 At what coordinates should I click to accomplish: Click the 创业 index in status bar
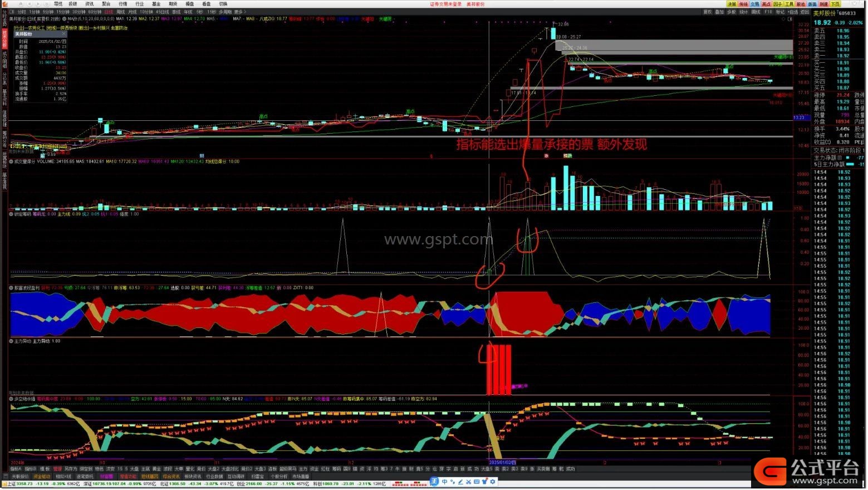tap(241, 484)
